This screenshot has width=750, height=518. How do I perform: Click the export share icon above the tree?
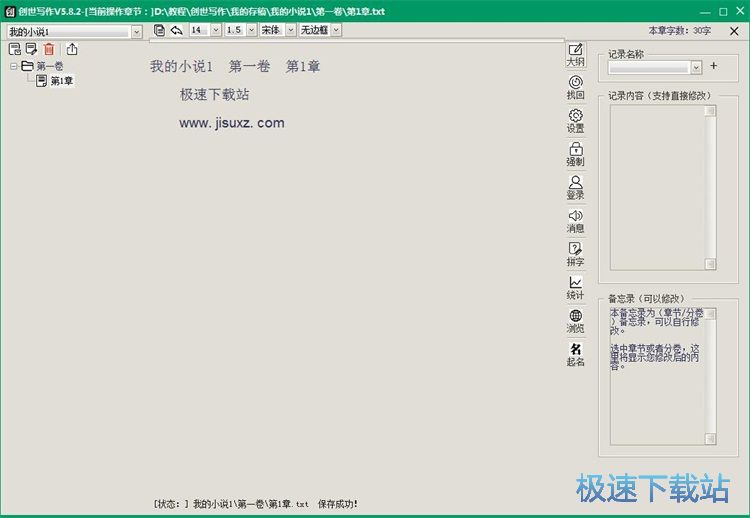pyautogui.click(x=72, y=49)
